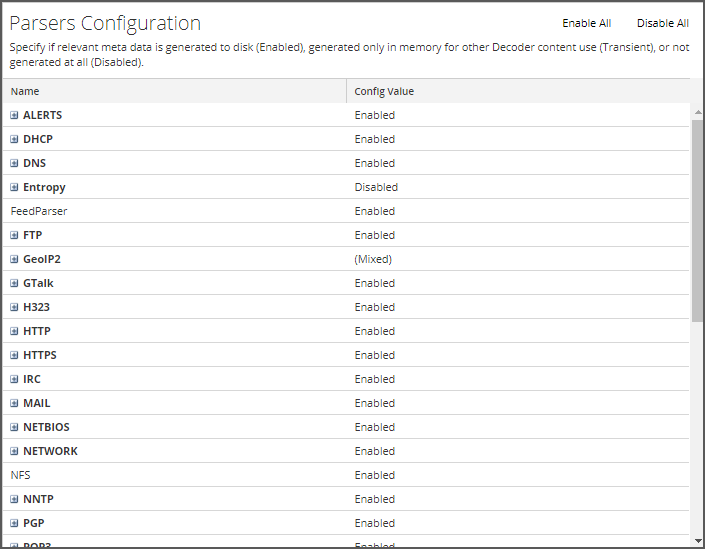Expand the DHCP parser tree
This screenshot has width=705, height=549.
pyautogui.click(x=14, y=139)
